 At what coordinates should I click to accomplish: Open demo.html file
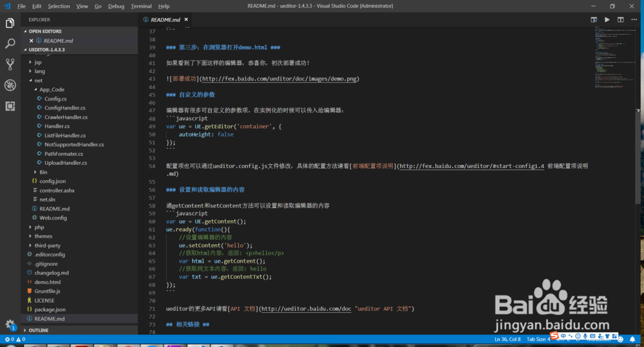point(47,282)
